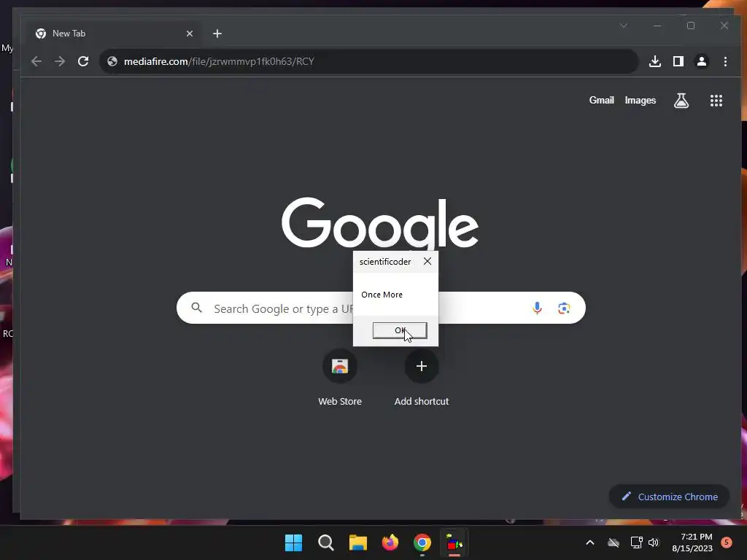Toggle the Chrome side panel icon
Image resolution: width=747 pixels, height=560 pixels.
678,61
